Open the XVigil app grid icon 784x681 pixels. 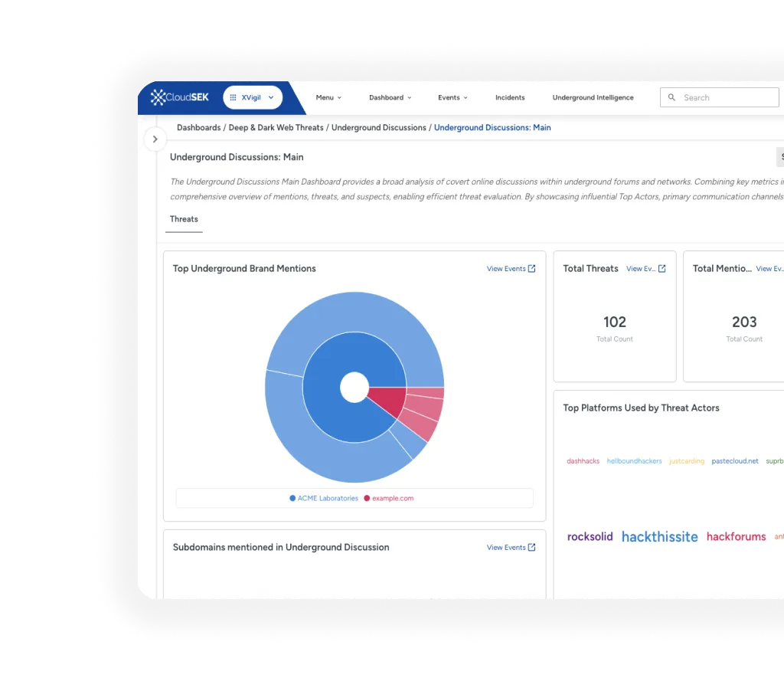click(x=232, y=97)
